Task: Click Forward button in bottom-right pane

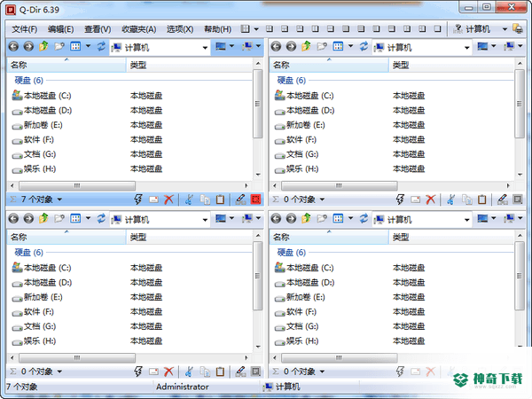Action: point(291,218)
